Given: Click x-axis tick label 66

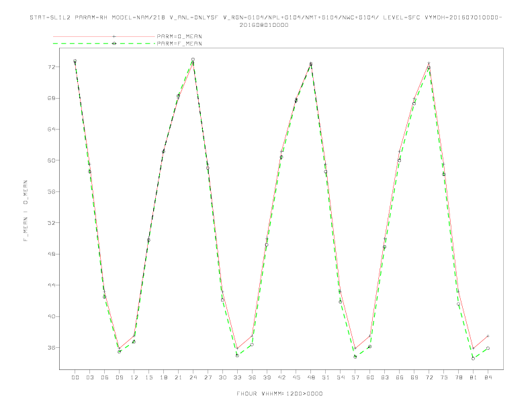Looking at the screenshot, I should [x=400, y=377].
